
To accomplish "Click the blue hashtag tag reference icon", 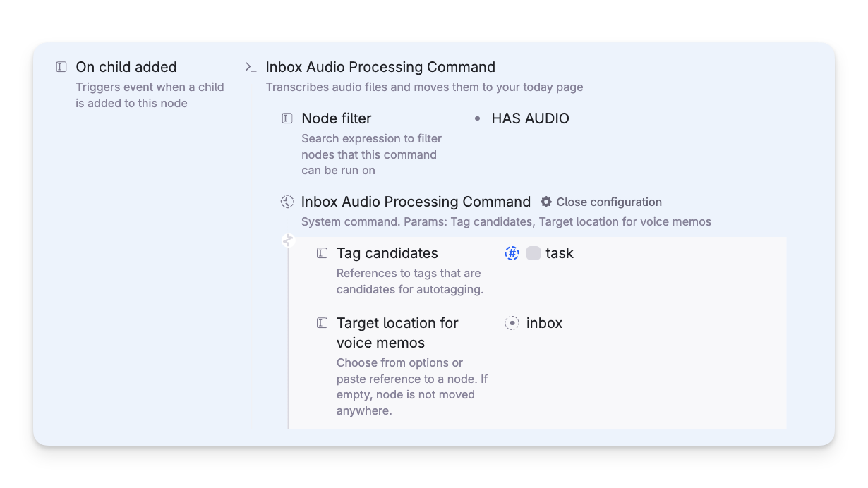I will coord(512,253).
